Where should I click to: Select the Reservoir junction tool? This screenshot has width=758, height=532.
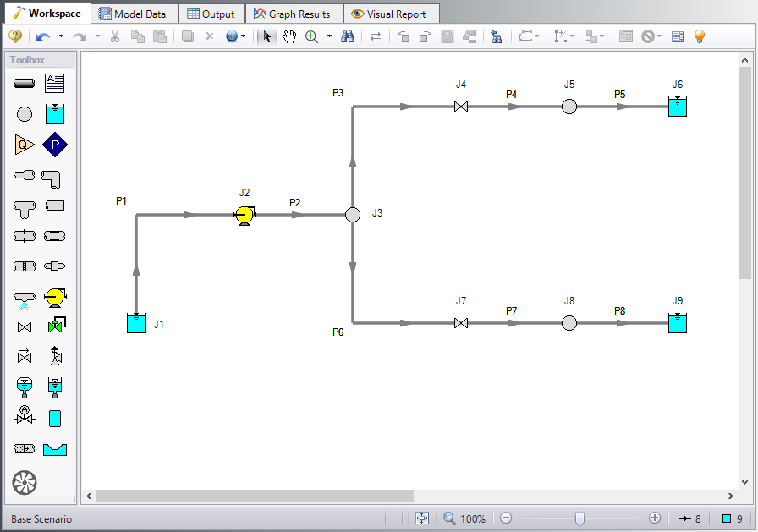[x=55, y=113]
